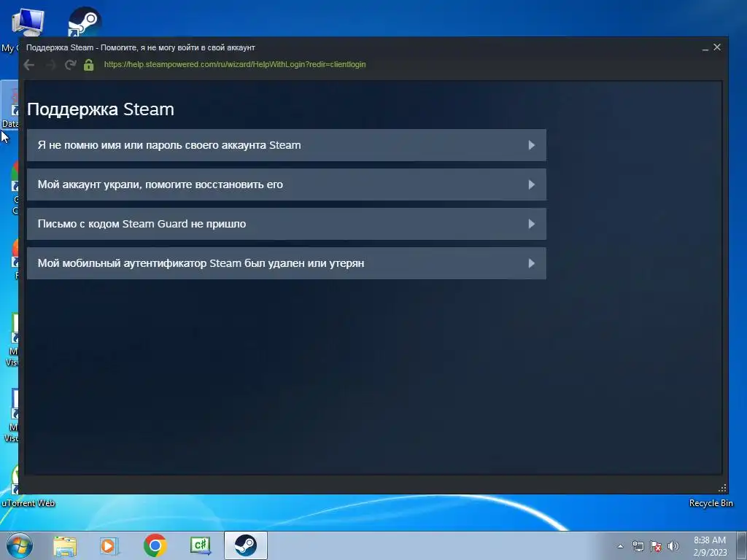The height and width of the screenshot is (560, 747).
Task: Go back using the browser back arrow
Action: [29, 65]
